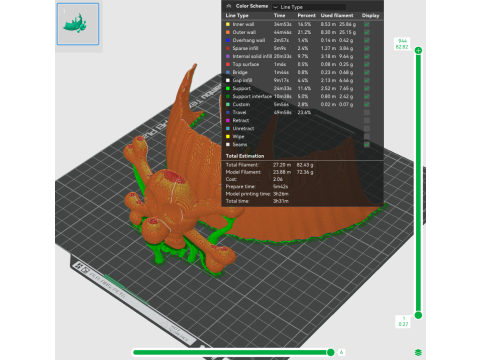Click the Gap infill row label
Image resolution: width=480 pixels, height=360 pixels.
pyautogui.click(x=242, y=80)
